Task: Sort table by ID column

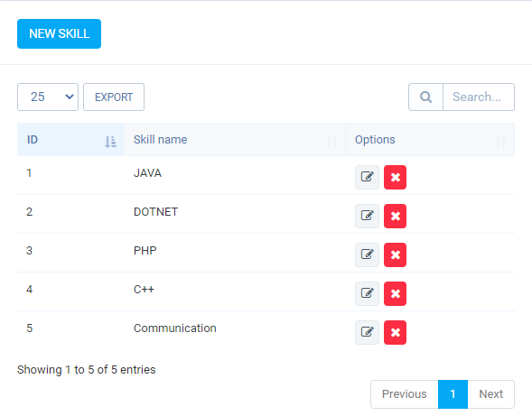Action: point(71,140)
